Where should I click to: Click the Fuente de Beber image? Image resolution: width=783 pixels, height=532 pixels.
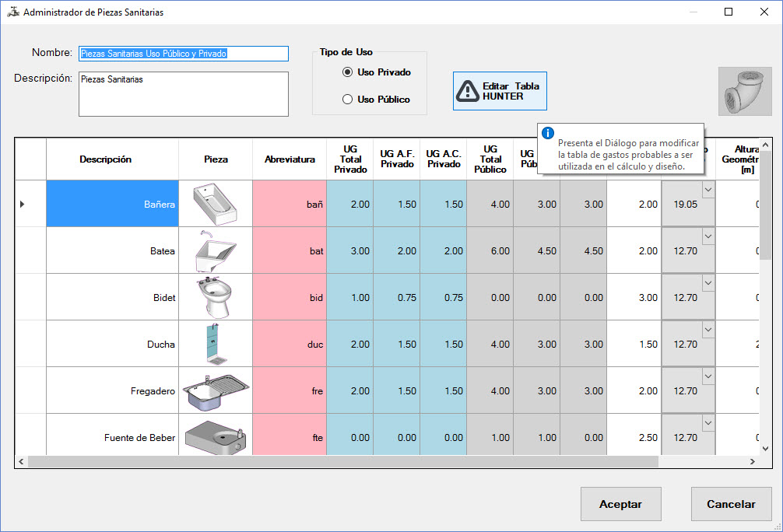[x=216, y=436]
